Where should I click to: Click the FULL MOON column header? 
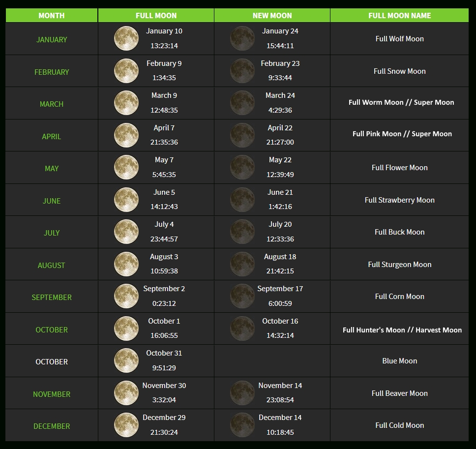156,15
